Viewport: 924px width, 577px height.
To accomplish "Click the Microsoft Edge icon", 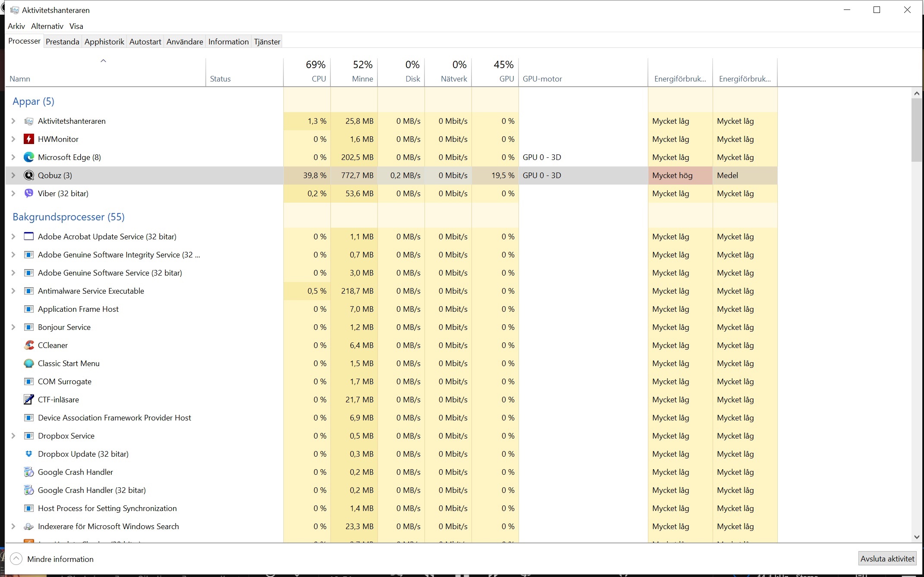I will click(29, 157).
